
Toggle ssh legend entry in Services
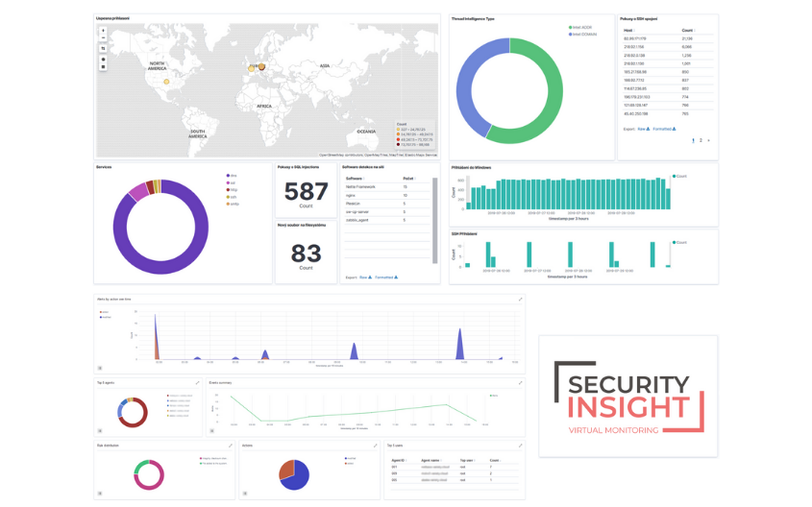231,197
